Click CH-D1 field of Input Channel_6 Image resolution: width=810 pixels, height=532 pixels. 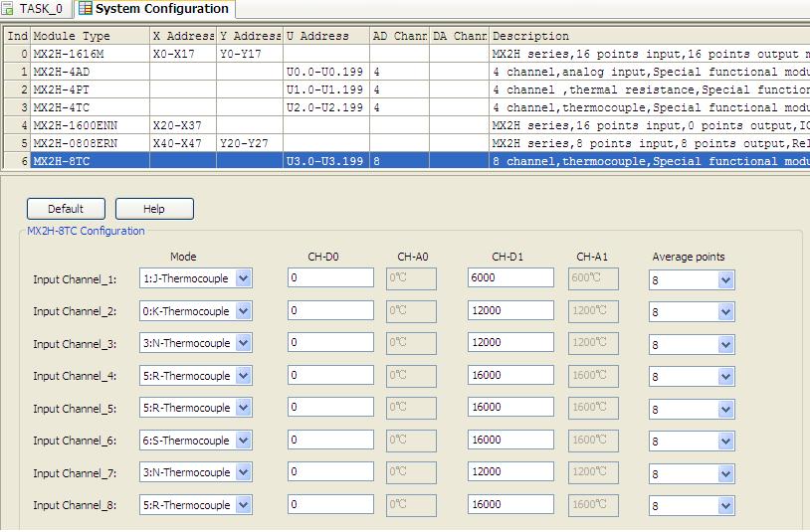(510, 440)
